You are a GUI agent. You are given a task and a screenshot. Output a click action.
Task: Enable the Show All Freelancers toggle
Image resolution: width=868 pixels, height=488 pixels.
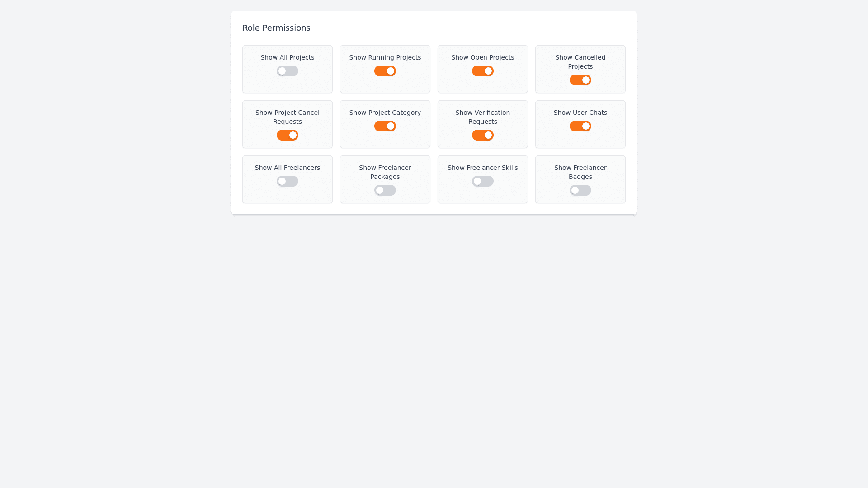[288, 181]
